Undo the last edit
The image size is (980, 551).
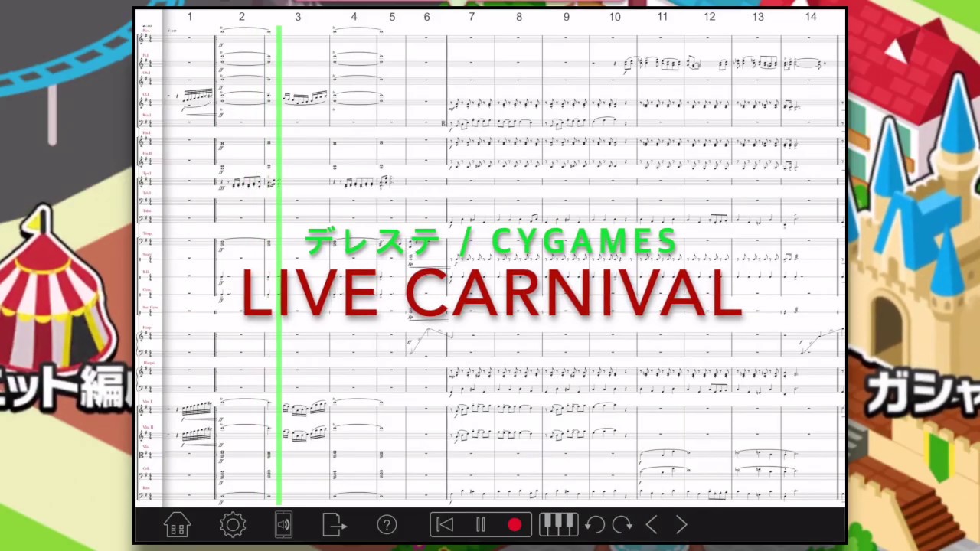tap(595, 525)
